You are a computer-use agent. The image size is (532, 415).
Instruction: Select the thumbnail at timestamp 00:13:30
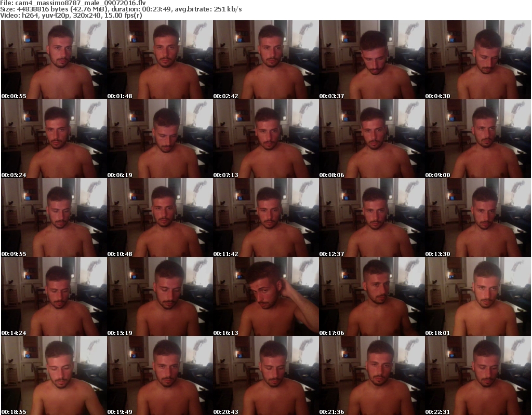pyautogui.click(x=478, y=218)
